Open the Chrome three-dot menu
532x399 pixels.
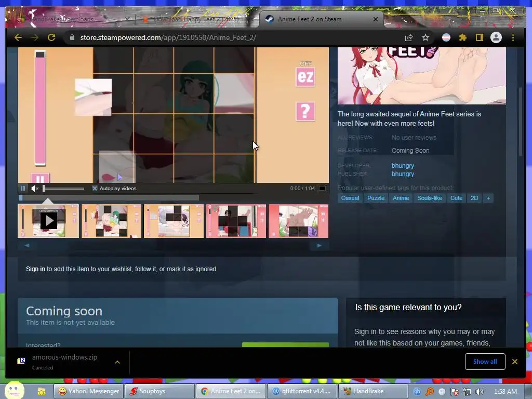pyautogui.click(x=513, y=37)
